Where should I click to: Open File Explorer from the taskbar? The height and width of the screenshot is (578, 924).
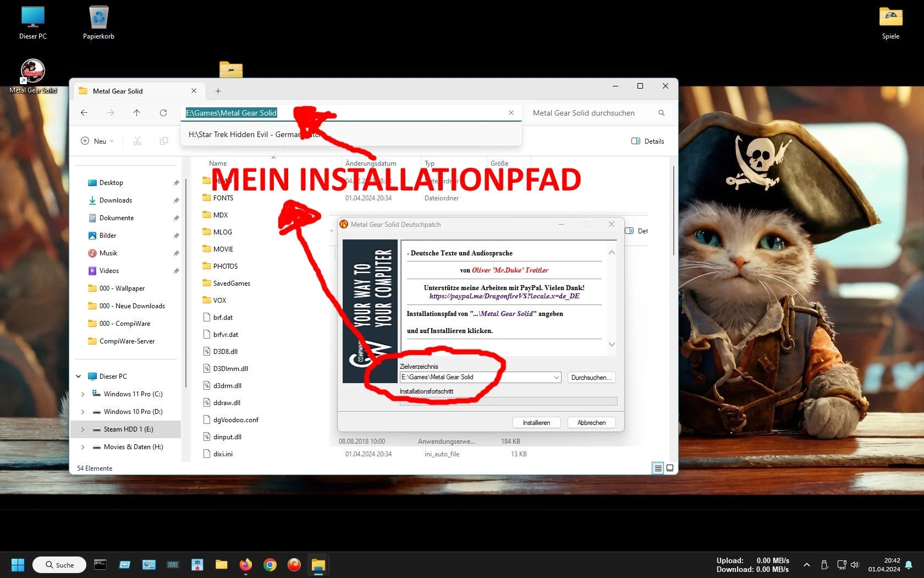[318, 565]
